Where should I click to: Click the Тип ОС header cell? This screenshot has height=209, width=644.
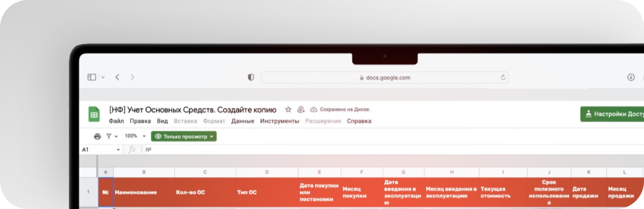click(267, 192)
